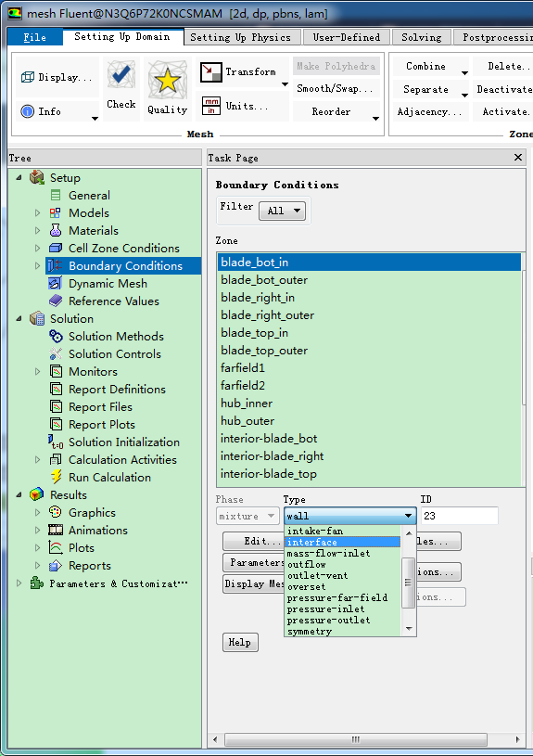Image resolution: width=533 pixels, height=756 pixels.
Task: Click the Adjacency... button
Action: 429,112
